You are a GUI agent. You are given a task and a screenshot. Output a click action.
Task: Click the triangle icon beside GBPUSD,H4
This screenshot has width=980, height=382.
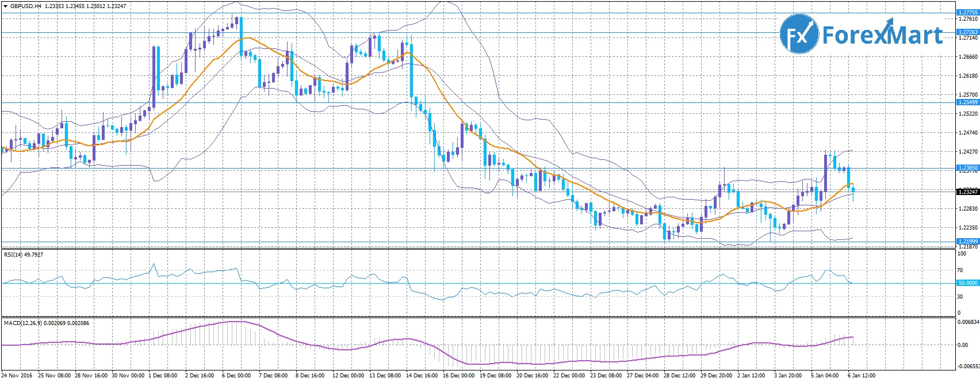[5, 6]
